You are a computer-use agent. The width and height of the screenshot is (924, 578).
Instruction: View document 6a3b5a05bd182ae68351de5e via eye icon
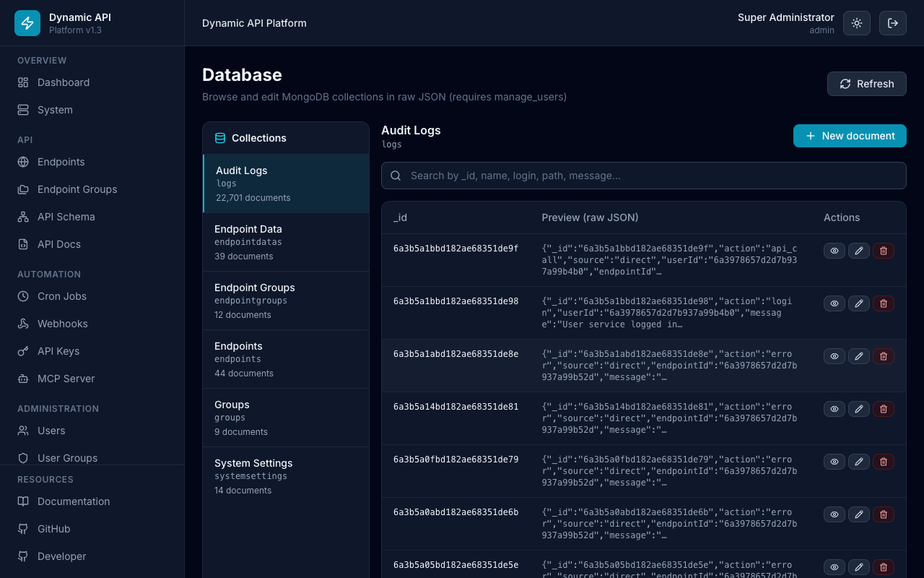834,567
